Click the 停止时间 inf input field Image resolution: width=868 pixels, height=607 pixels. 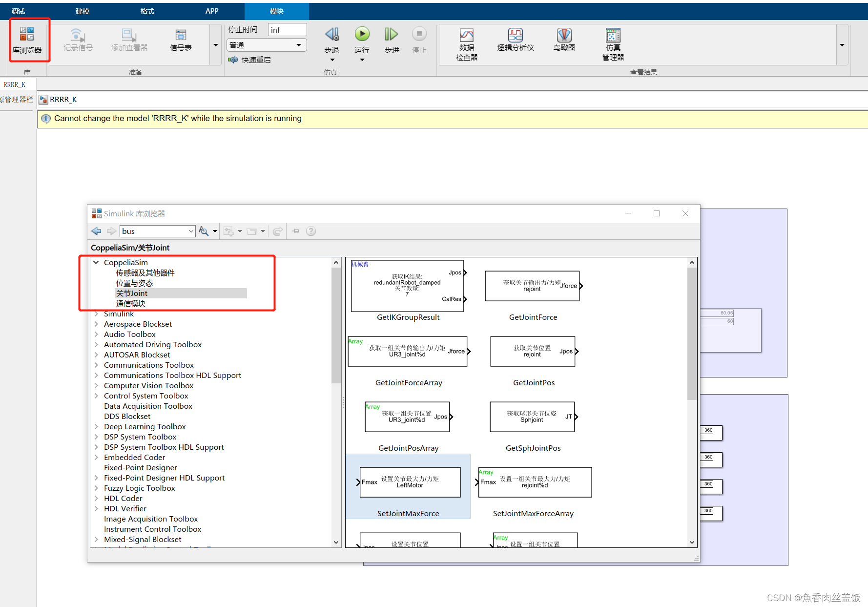pos(287,30)
